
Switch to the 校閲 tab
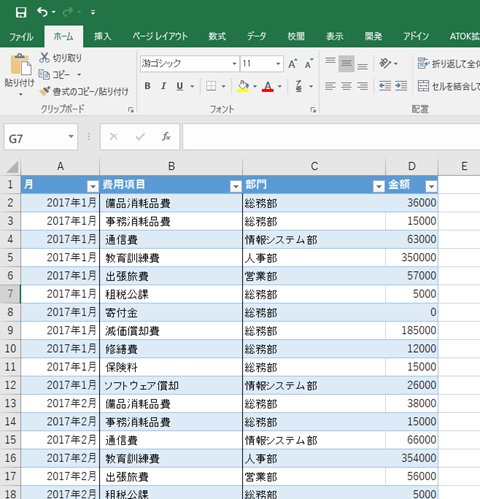tap(296, 36)
